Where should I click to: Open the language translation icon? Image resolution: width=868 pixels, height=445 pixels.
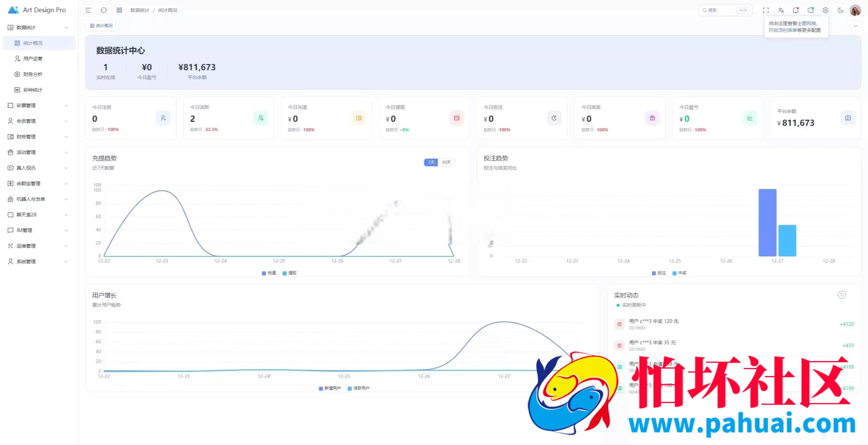pyautogui.click(x=781, y=10)
